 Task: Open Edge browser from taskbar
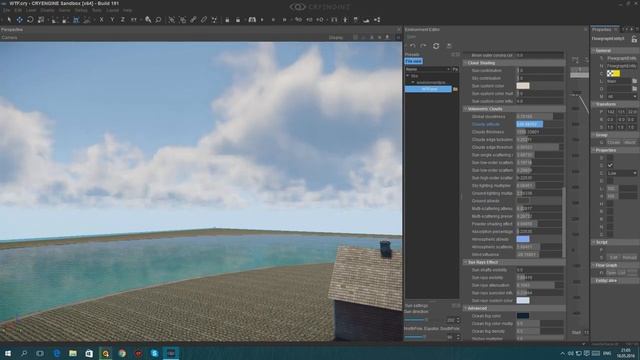56,353
